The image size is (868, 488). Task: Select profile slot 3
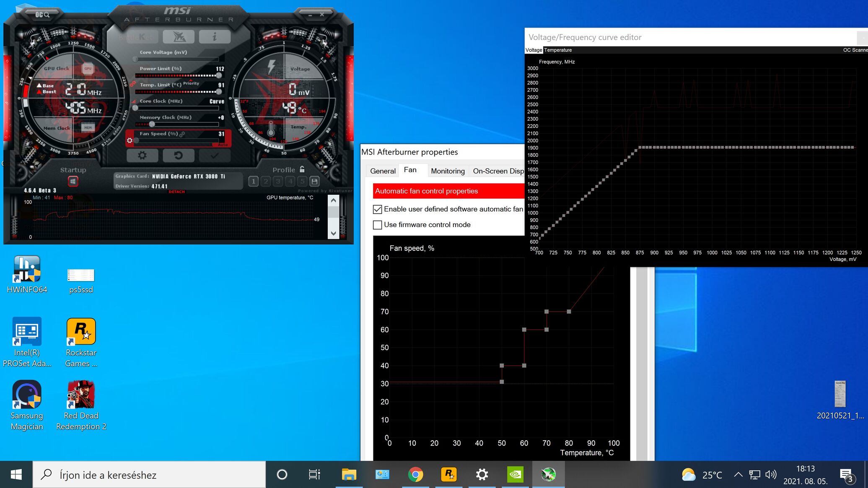tap(278, 181)
